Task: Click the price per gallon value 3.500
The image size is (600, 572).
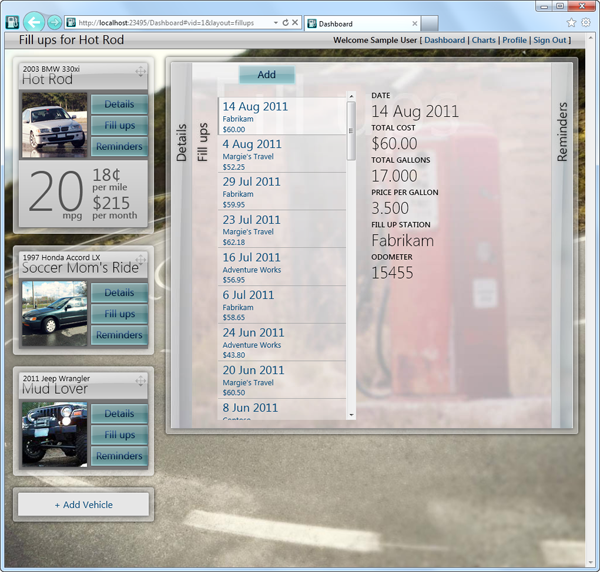Action: tap(390, 208)
